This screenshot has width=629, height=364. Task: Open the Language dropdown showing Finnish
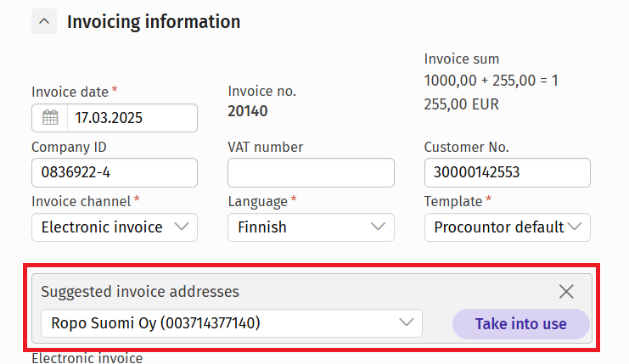point(311,227)
